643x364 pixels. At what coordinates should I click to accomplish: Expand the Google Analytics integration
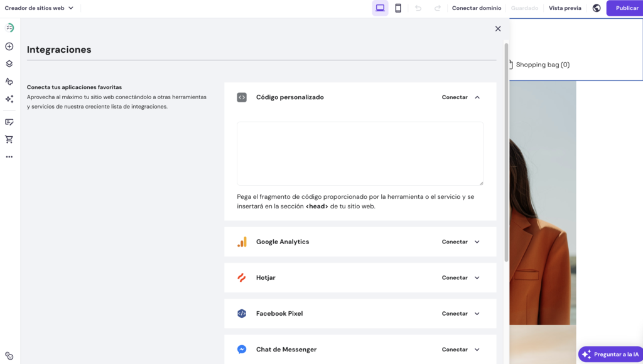coord(477,242)
